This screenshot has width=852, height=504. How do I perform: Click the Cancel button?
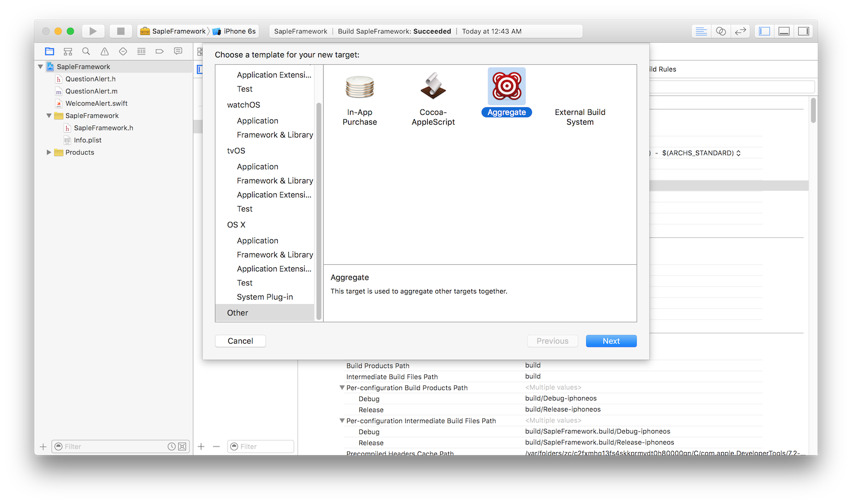241,341
